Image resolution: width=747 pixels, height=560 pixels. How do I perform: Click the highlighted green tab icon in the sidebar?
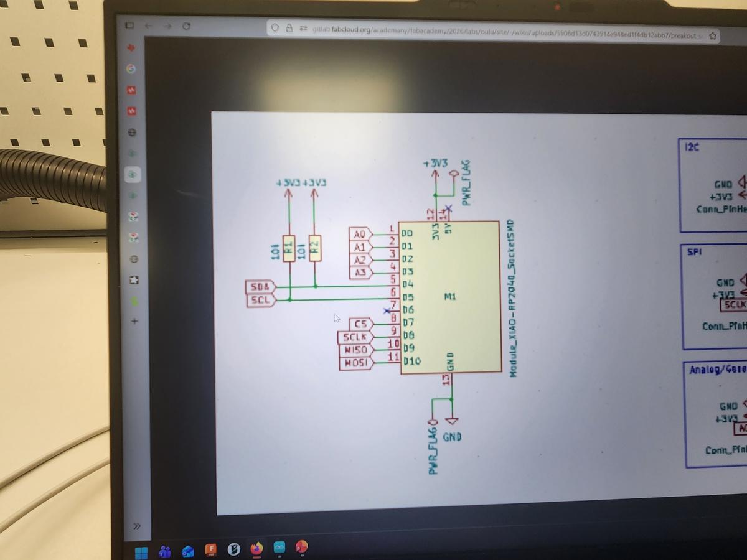tap(131, 175)
